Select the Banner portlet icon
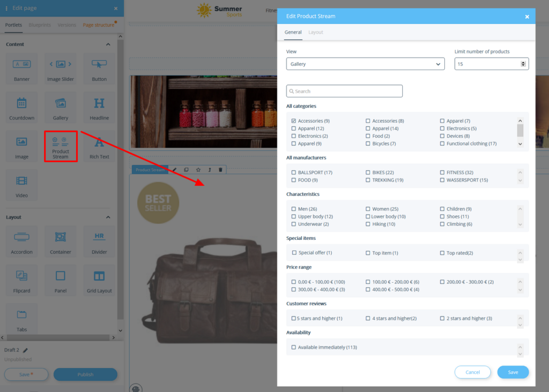Image resolution: width=549 pixels, height=392 pixels. click(21, 69)
